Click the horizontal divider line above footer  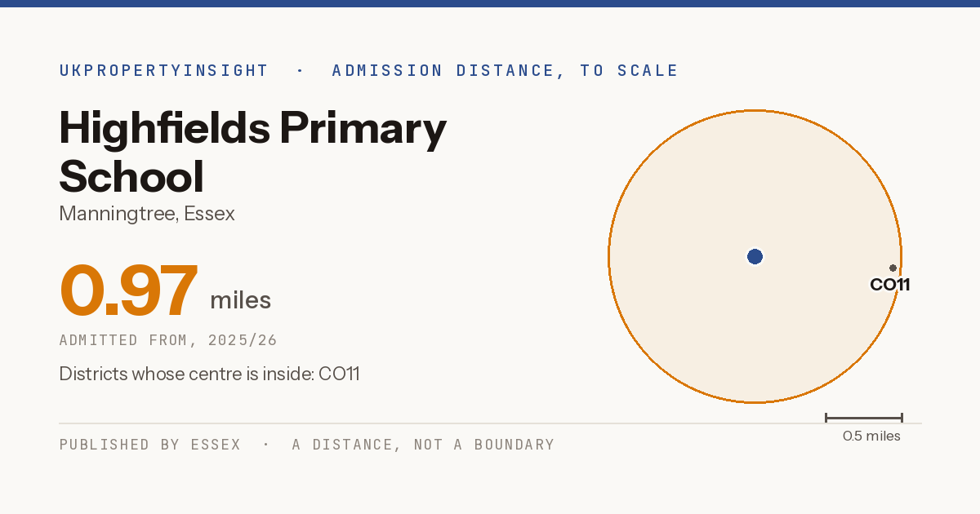[x=490, y=423]
